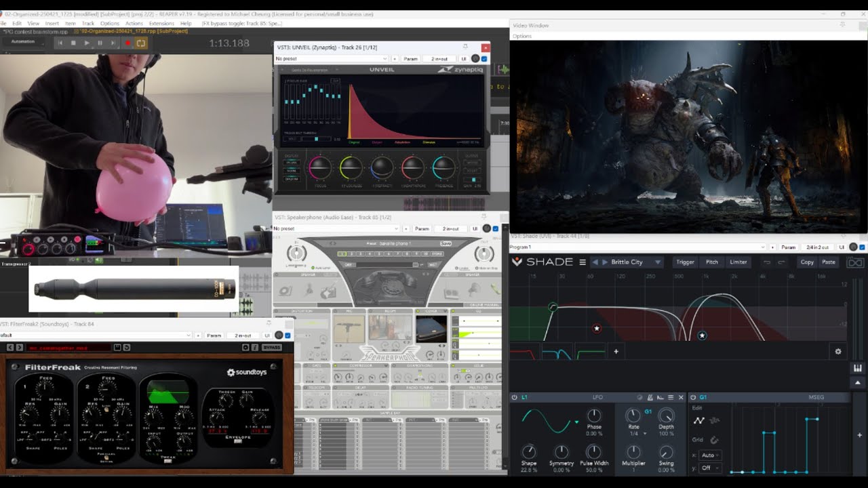The height and width of the screenshot is (488, 868).
Task: Click the Trigger tab in Shade
Action: (685, 262)
